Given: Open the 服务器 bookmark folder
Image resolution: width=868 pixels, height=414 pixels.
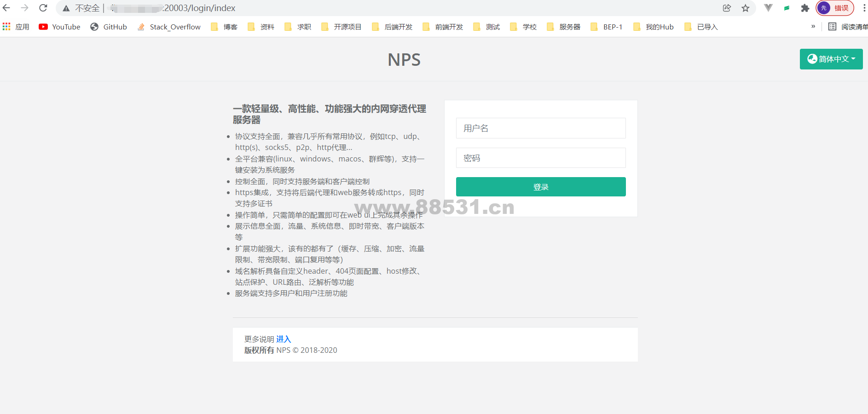Looking at the screenshot, I should click(x=564, y=27).
